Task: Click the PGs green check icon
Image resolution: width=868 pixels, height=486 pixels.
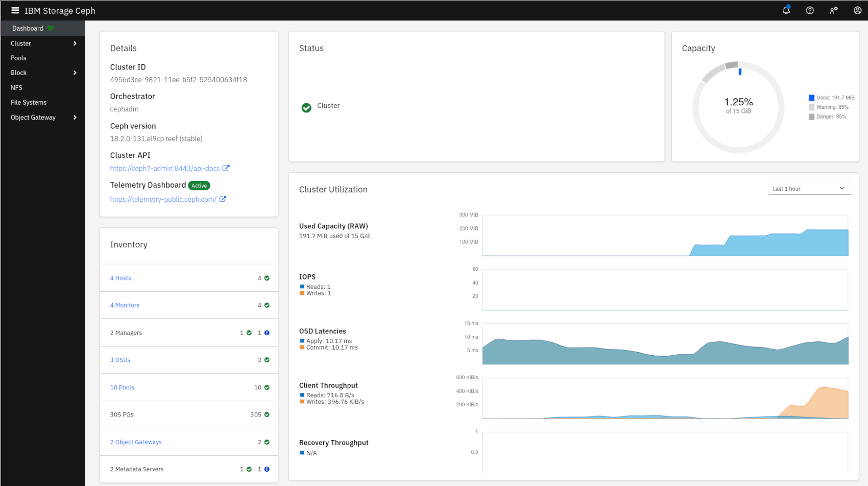Action: (267, 414)
